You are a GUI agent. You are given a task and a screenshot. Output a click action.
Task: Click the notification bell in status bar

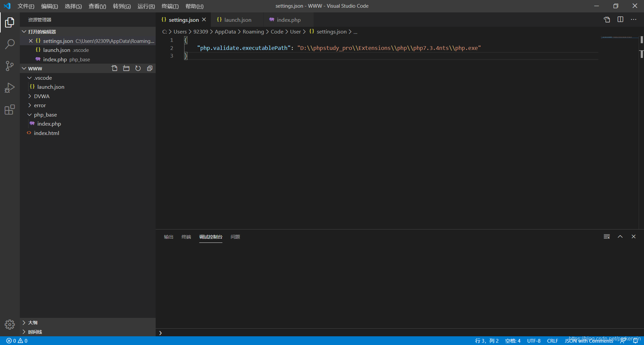tap(636, 341)
